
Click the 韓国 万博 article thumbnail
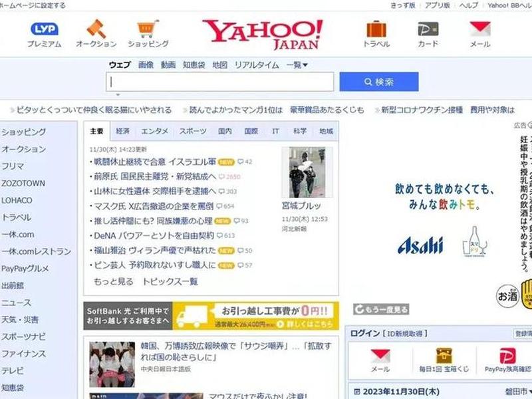(x=112, y=364)
